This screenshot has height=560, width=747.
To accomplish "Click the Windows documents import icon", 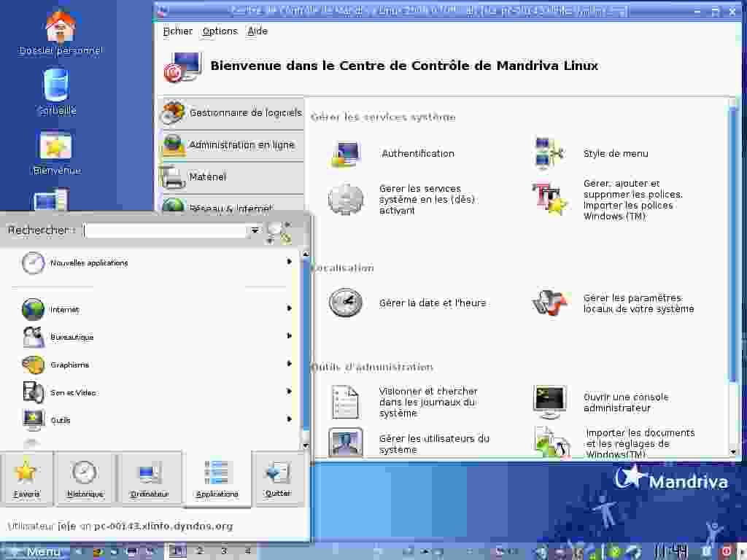I will pyautogui.click(x=553, y=443).
